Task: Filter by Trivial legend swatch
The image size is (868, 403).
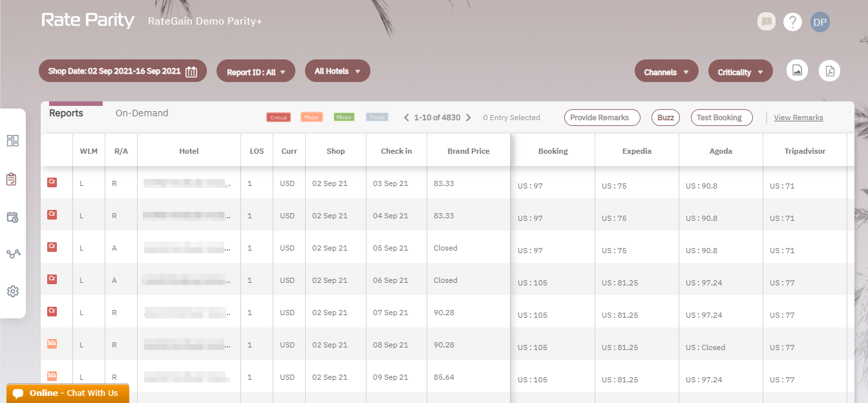Action: click(x=377, y=118)
